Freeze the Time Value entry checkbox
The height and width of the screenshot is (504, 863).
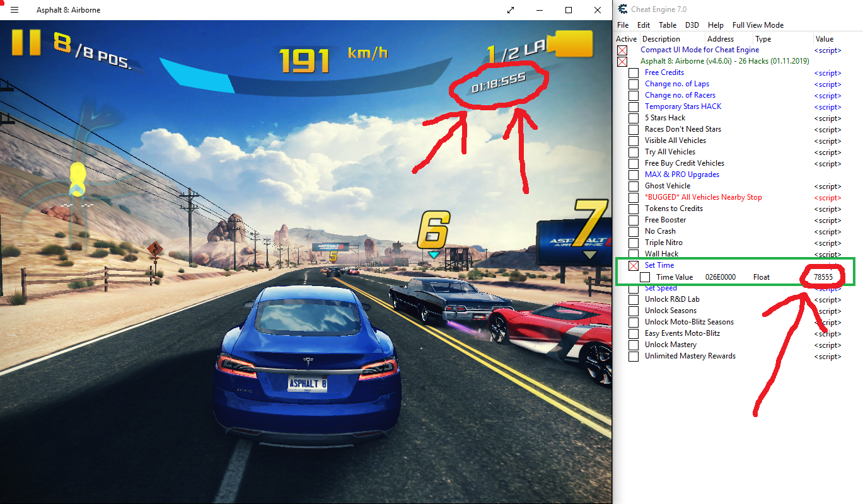[645, 277]
